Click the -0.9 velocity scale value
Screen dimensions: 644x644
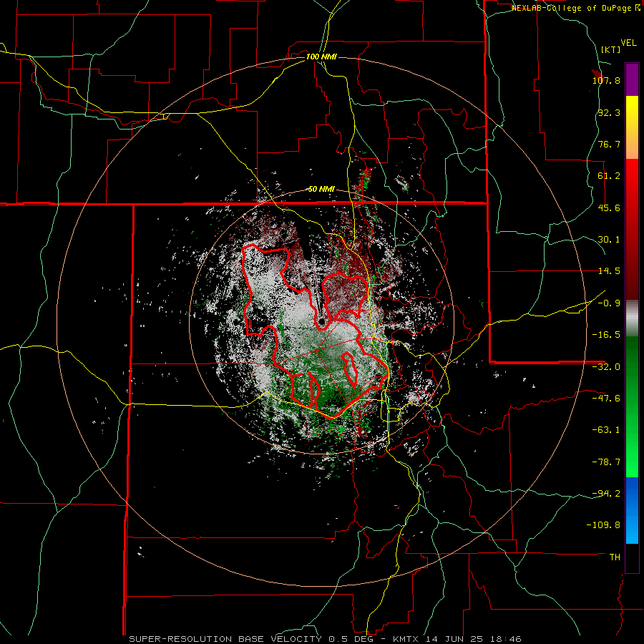pos(609,303)
